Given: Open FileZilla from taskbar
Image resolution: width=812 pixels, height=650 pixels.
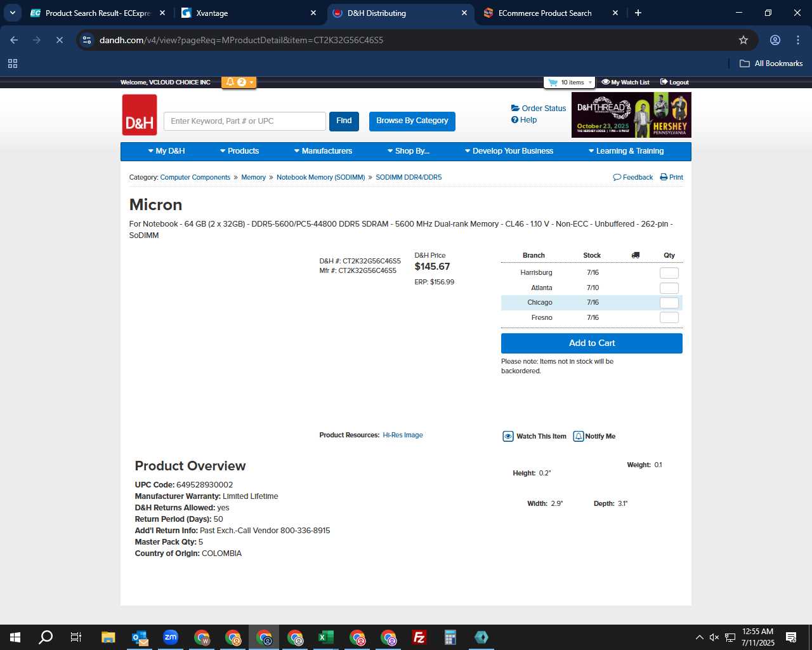Looking at the screenshot, I should click(419, 637).
